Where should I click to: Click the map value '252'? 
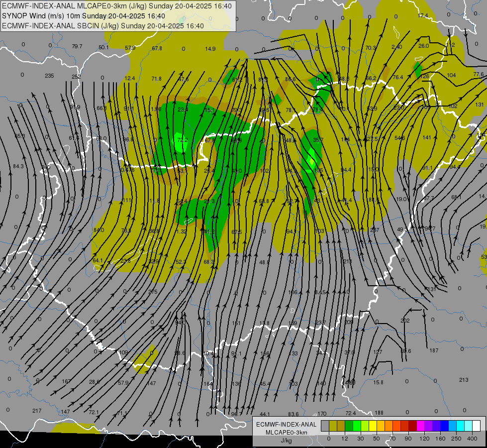click(x=76, y=77)
